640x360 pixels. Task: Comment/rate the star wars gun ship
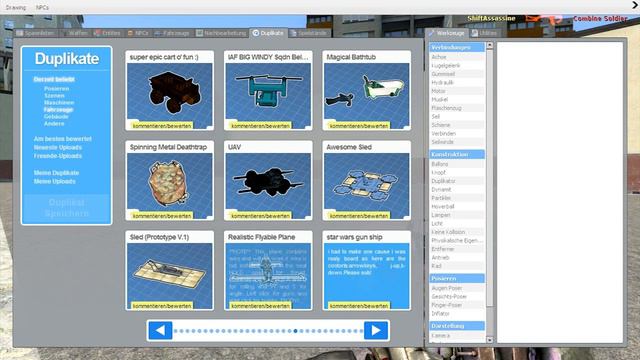coord(359,306)
